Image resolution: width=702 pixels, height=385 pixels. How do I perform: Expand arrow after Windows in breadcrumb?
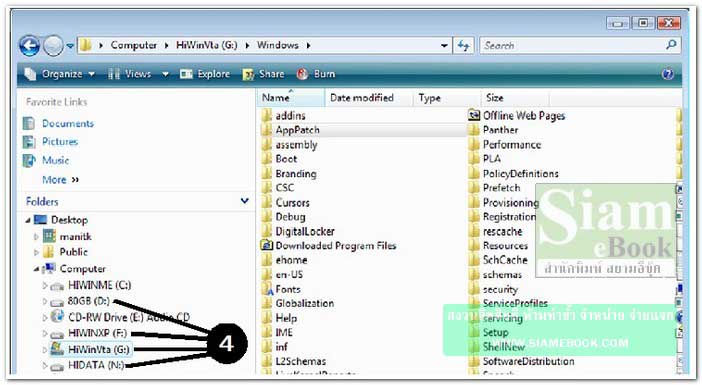[x=308, y=45]
